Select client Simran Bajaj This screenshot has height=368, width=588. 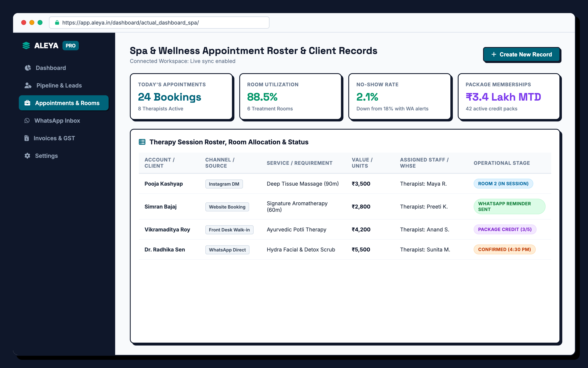[160, 207]
